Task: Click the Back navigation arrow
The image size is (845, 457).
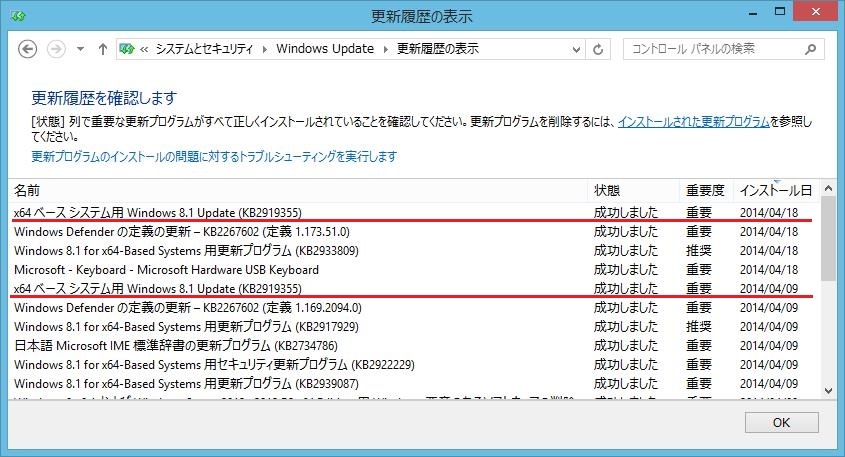Action: click(27, 49)
